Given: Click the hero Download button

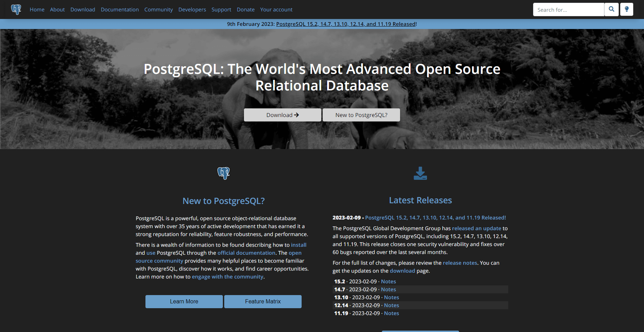Looking at the screenshot, I should coord(283,115).
